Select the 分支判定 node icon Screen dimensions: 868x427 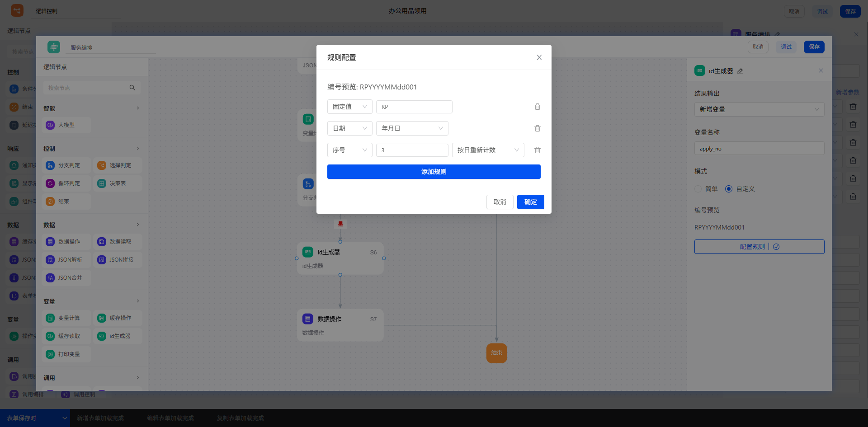pos(50,165)
